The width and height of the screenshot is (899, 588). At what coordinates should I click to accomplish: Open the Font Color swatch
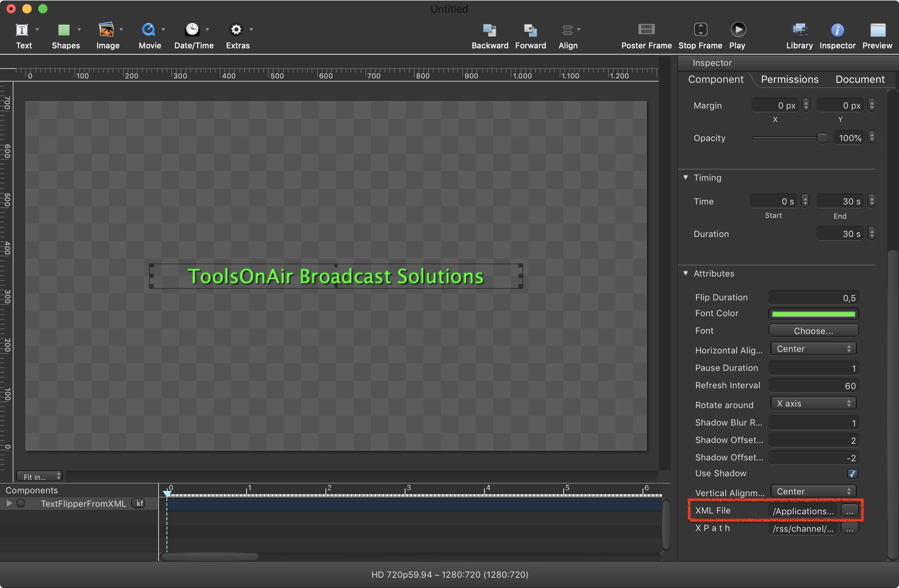point(813,314)
